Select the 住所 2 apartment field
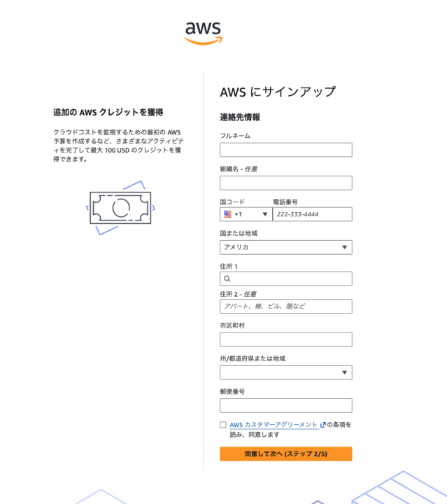 [286, 307]
